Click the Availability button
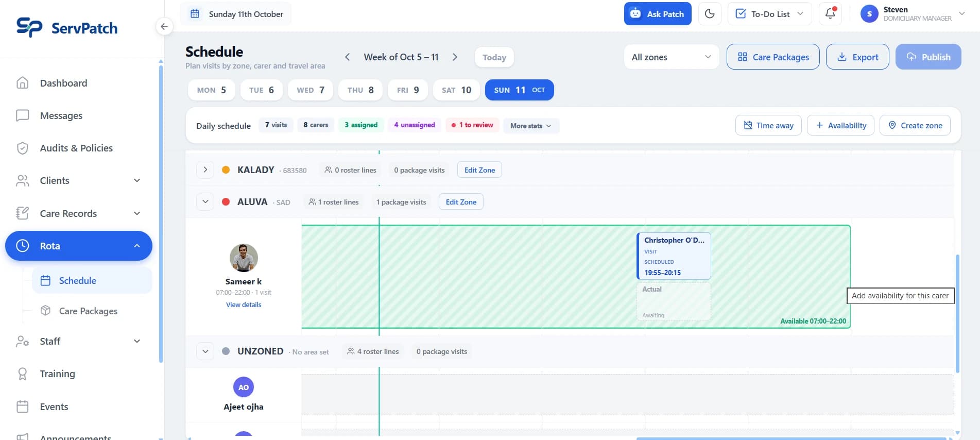 pyautogui.click(x=840, y=125)
